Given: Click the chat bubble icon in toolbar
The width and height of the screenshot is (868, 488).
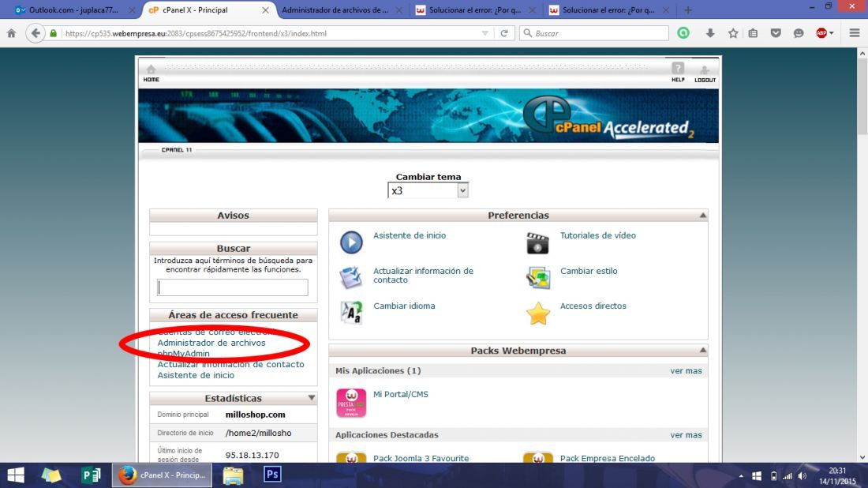Looking at the screenshot, I should [799, 33].
